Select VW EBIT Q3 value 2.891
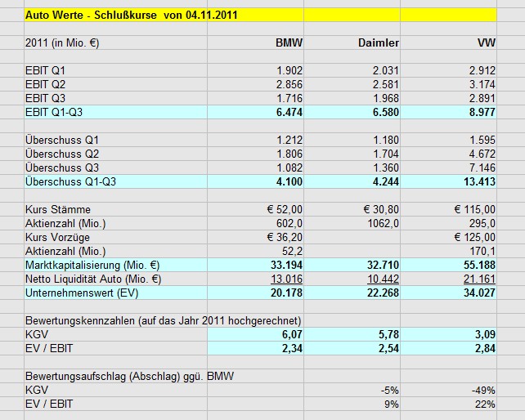Image resolution: width=525 pixels, height=420 pixels. click(482, 98)
